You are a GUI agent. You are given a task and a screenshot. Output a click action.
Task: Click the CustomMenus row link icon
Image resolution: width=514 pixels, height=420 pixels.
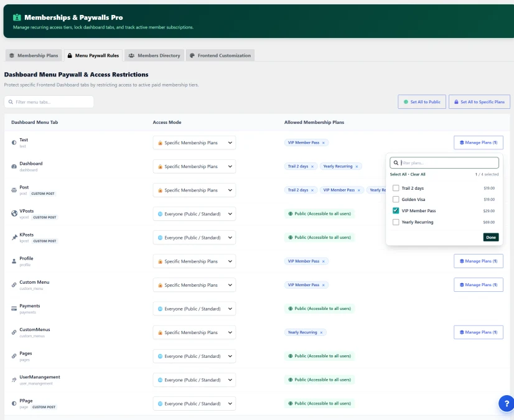click(x=14, y=332)
